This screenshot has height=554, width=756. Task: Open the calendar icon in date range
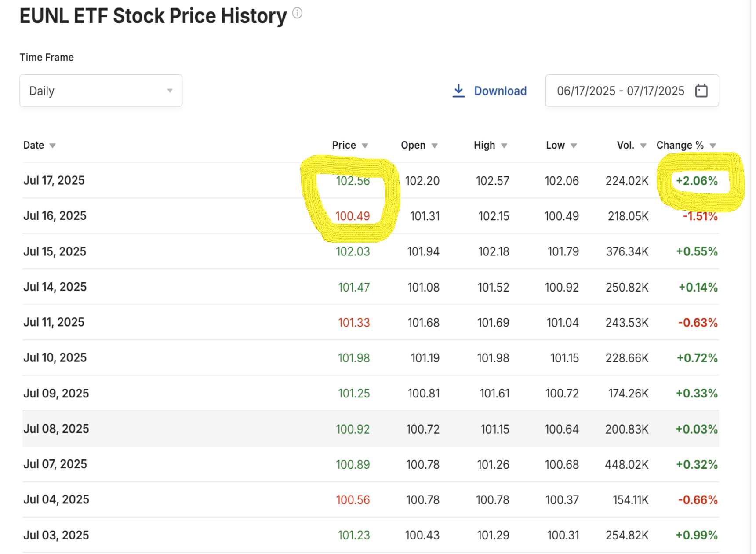[x=701, y=91]
